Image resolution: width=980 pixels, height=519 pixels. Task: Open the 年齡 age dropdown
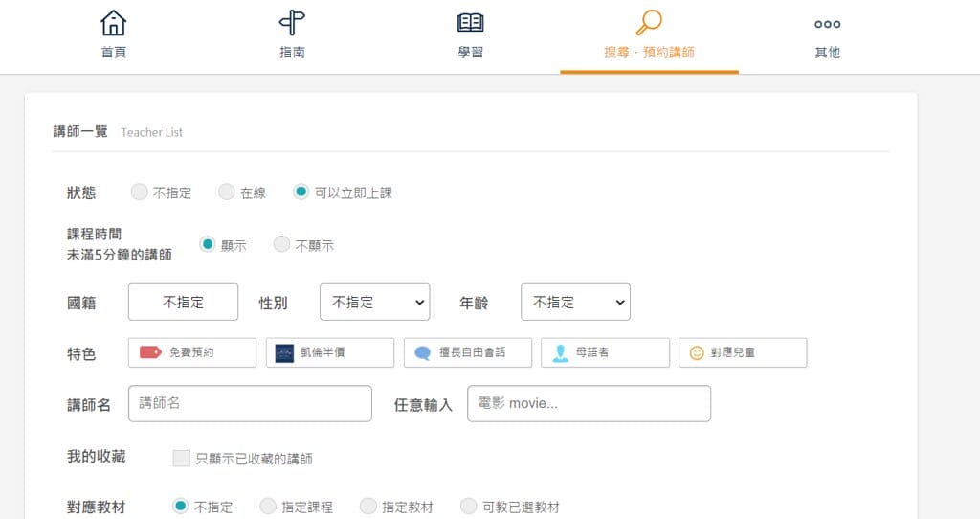[575, 302]
